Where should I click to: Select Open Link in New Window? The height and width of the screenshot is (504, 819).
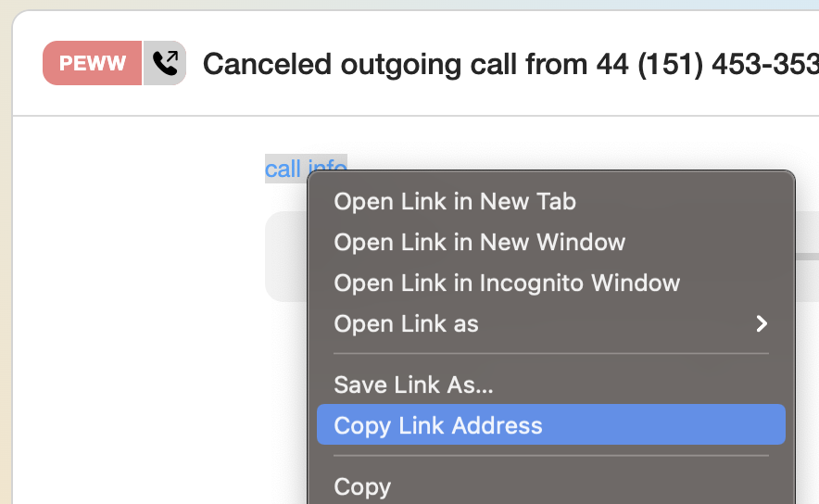479,242
